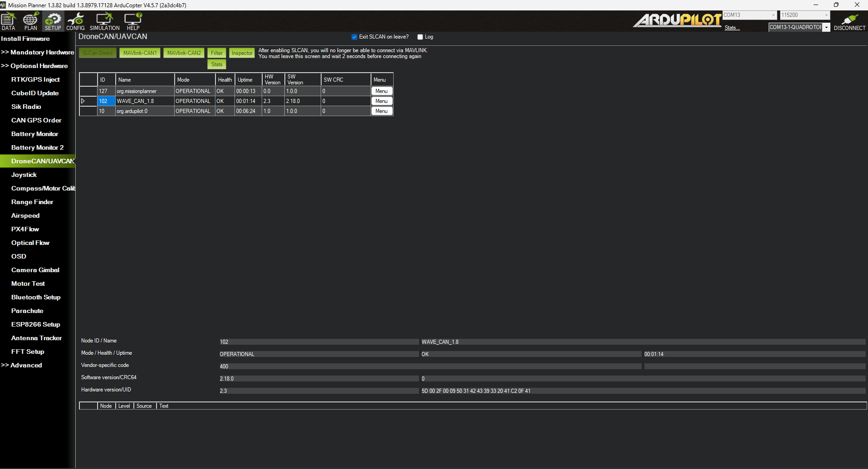Click the SETUP gear icon
Image resolution: width=868 pixels, height=469 pixels.
(53, 21)
